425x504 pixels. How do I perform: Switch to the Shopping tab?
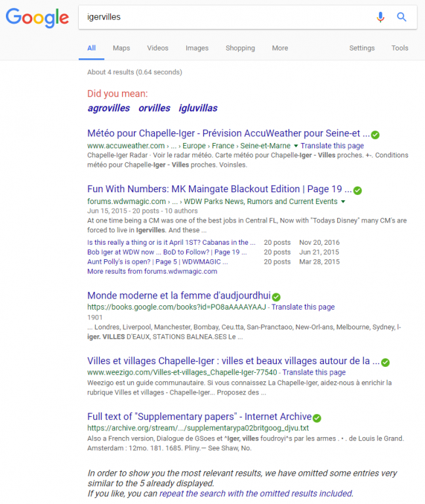pyautogui.click(x=240, y=48)
